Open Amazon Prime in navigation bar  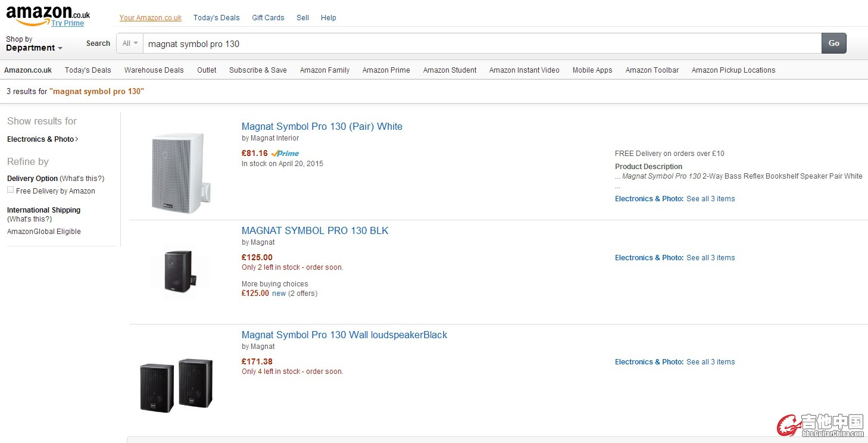386,70
